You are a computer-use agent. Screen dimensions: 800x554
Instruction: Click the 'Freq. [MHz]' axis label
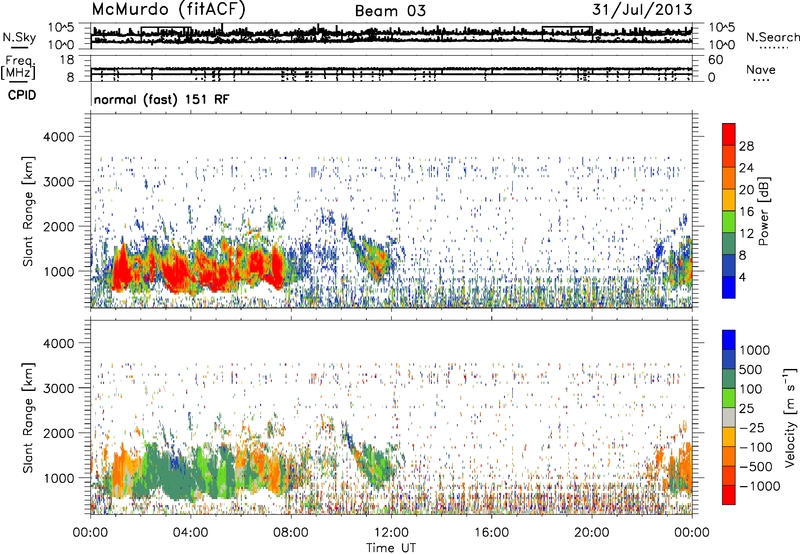tap(18, 68)
